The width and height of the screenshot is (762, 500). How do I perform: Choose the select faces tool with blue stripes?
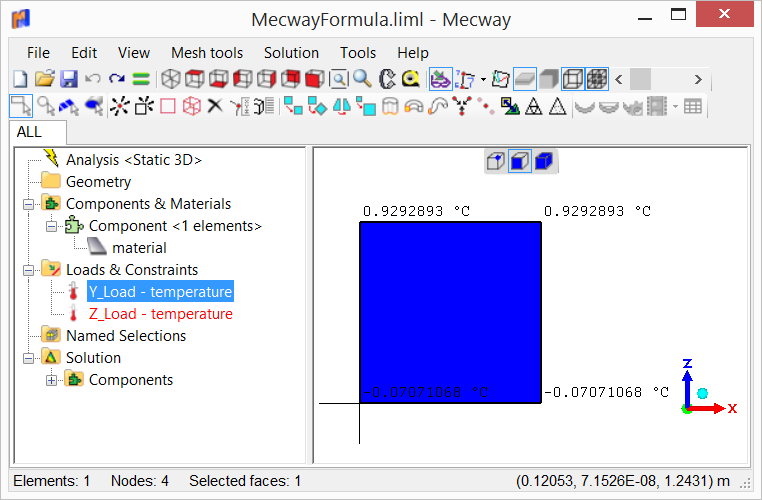(69, 106)
